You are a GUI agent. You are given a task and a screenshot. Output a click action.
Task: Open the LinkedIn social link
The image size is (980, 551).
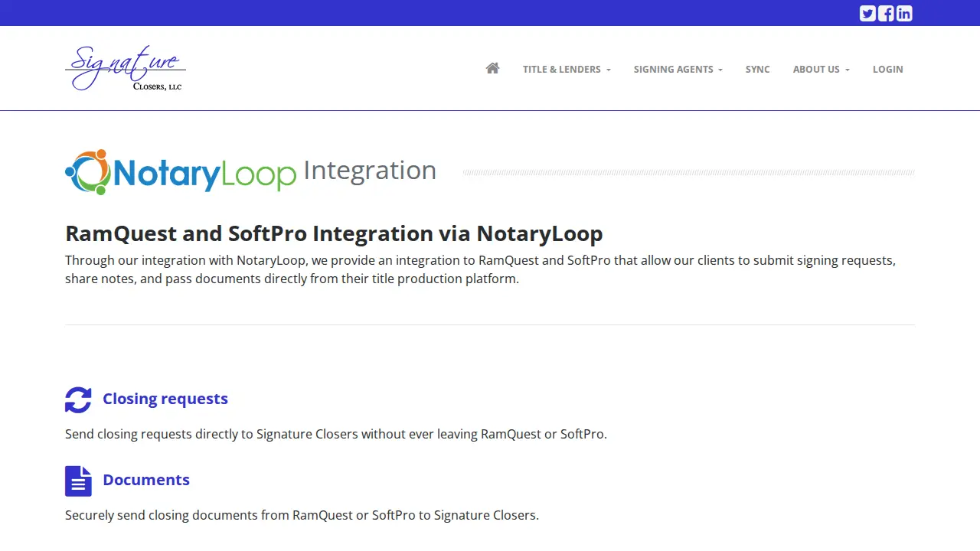(x=904, y=13)
